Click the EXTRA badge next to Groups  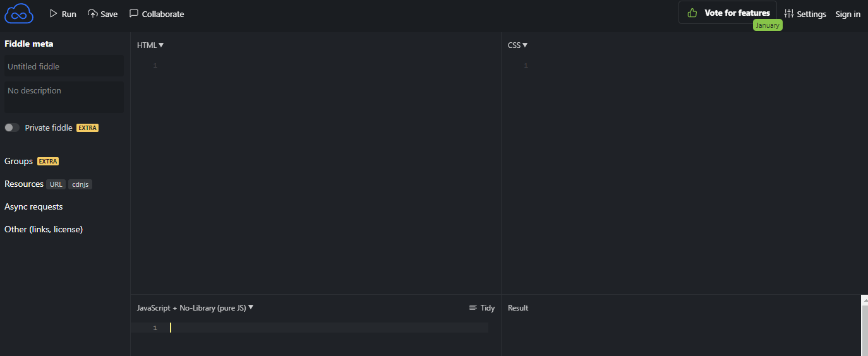click(x=48, y=162)
